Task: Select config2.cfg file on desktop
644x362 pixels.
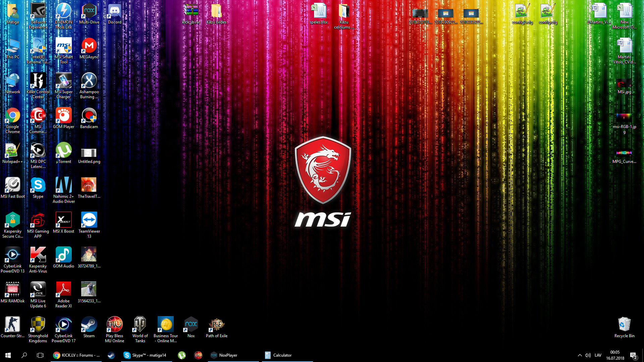Action: click(x=522, y=13)
